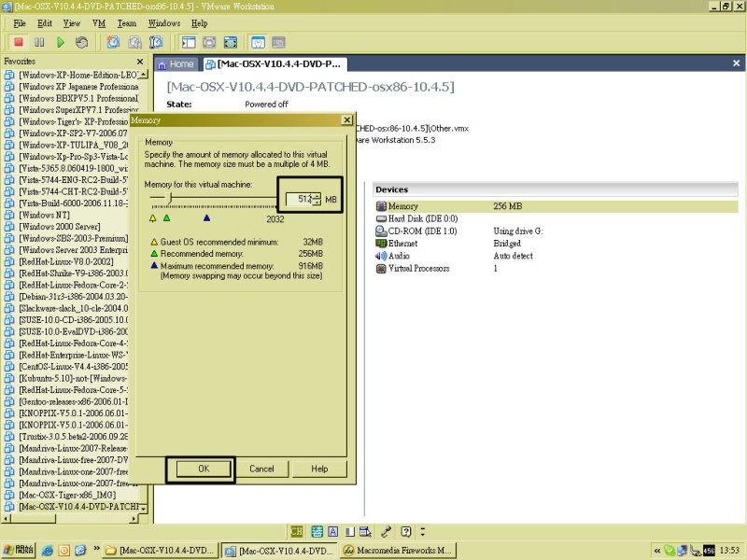
Task: Select [Windows-SBS-2003-Premium] in Favorites
Action: click(x=66, y=238)
